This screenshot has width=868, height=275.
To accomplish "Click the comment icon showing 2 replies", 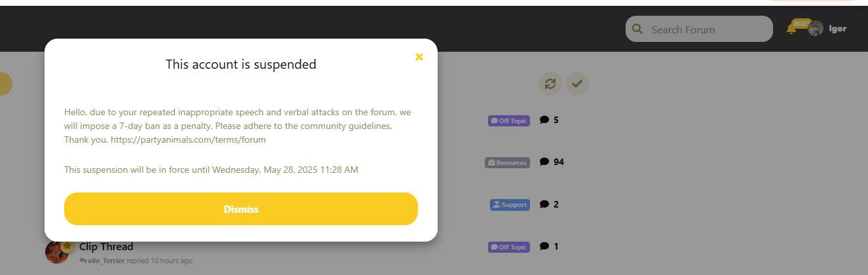I will point(544,204).
